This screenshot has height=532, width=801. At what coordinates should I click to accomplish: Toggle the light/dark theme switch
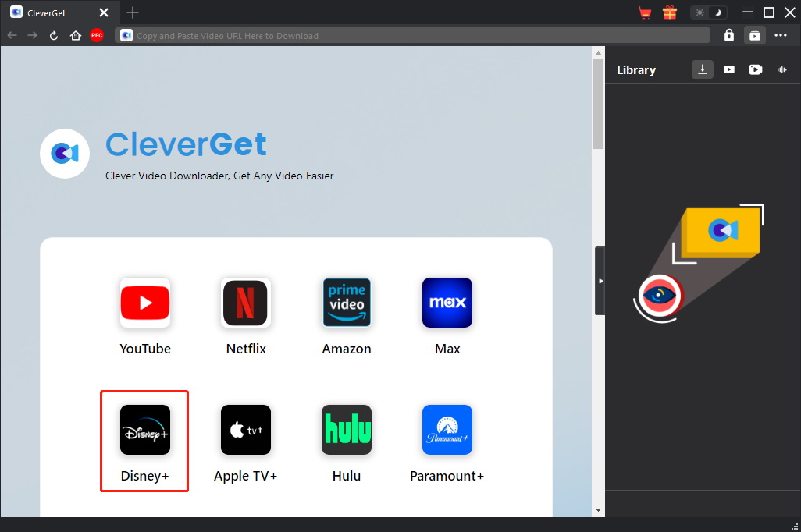pyautogui.click(x=709, y=12)
